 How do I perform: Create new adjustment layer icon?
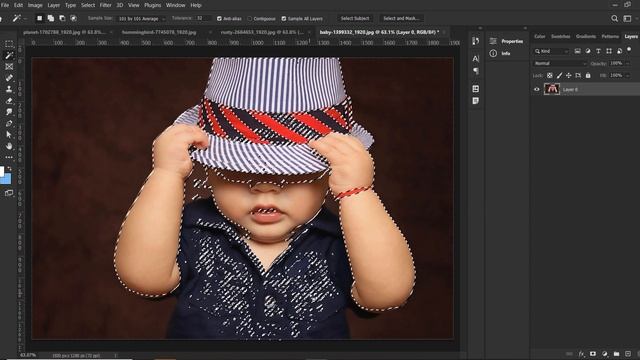coord(604,354)
